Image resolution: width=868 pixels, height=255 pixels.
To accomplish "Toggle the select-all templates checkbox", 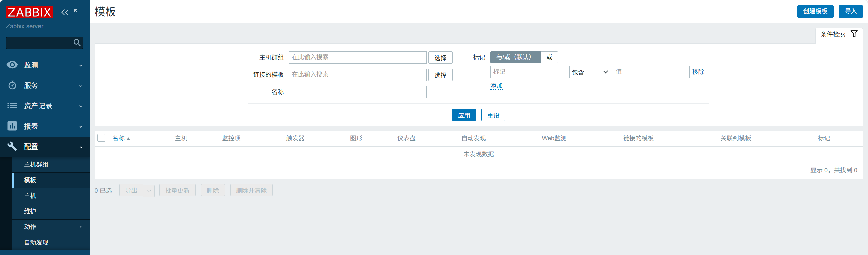I will (x=101, y=138).
